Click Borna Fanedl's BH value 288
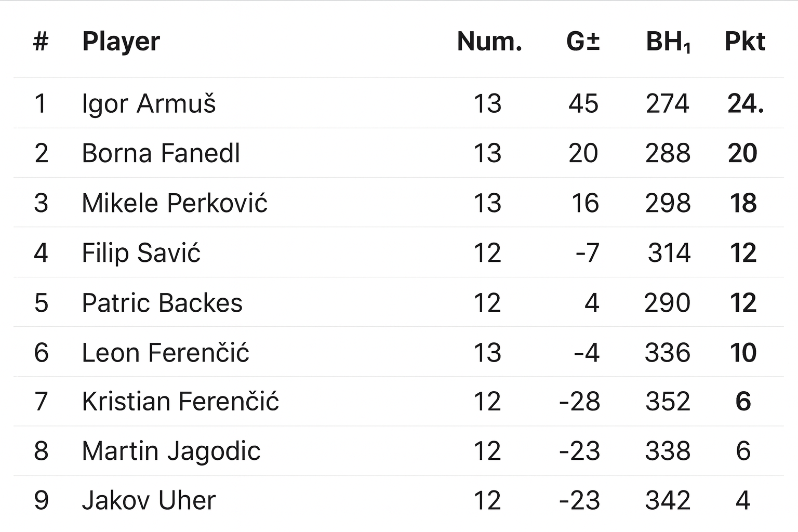Image resolution: width=798 pixels, height=532 pixels. point(668,153)
